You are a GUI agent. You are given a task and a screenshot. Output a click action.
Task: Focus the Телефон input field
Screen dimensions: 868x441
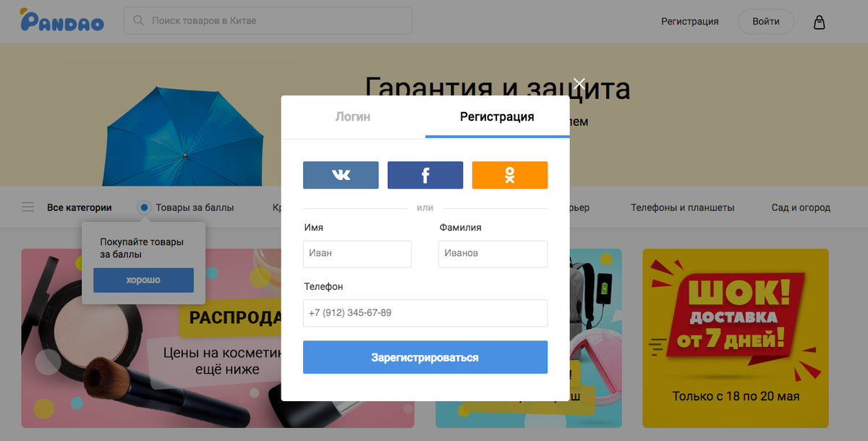[x=425, y=313]
